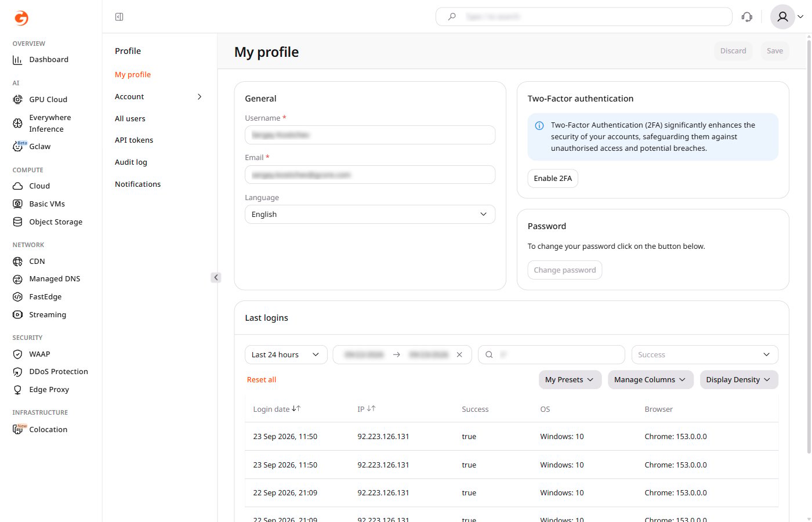Open the Manage Columns dropdown
Screen dimensions: 812x522
(651, 380)
